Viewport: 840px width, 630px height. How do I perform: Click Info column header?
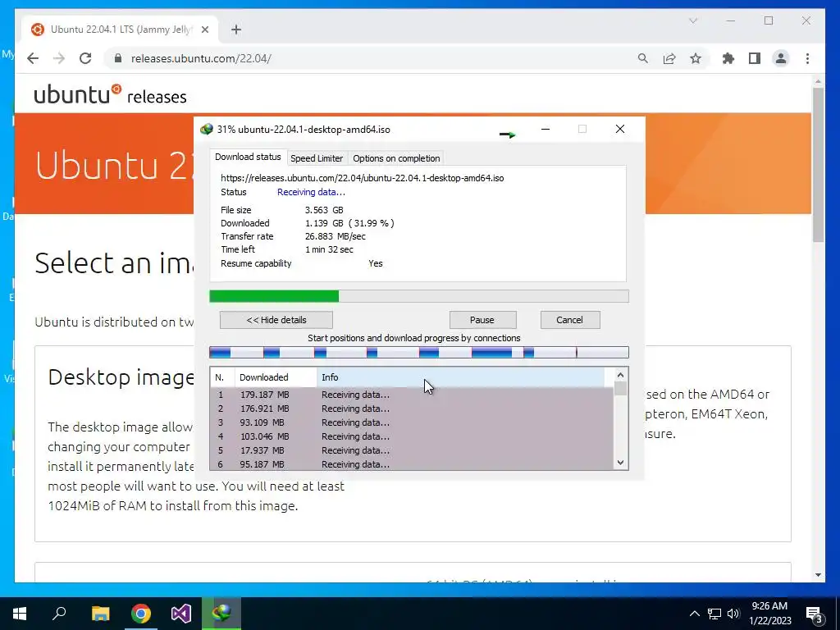(461, 377)
